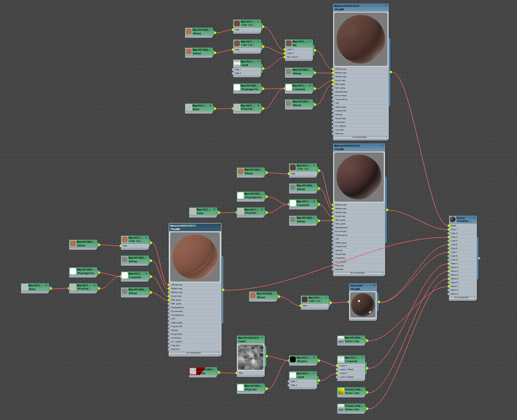The height and width of the screenshot is (420, 517).
Task: Click the "Blend 4" row on Becher node
Action: click(462, 275)
